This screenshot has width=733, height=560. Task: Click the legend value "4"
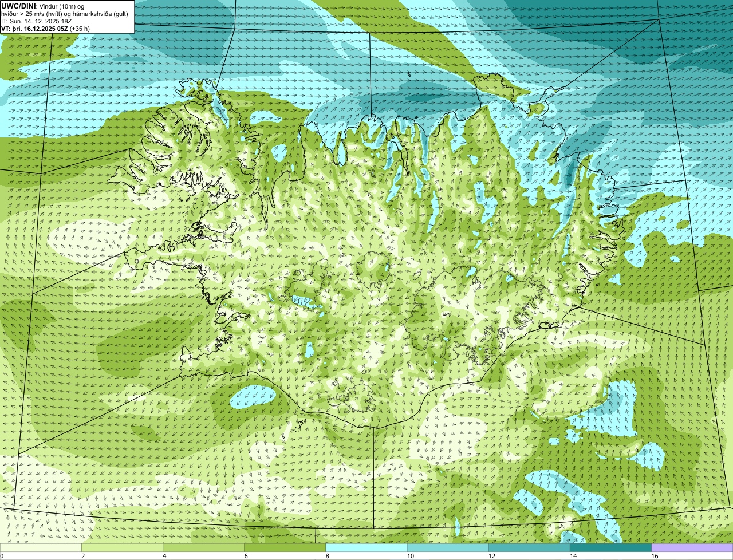point(164,556)
